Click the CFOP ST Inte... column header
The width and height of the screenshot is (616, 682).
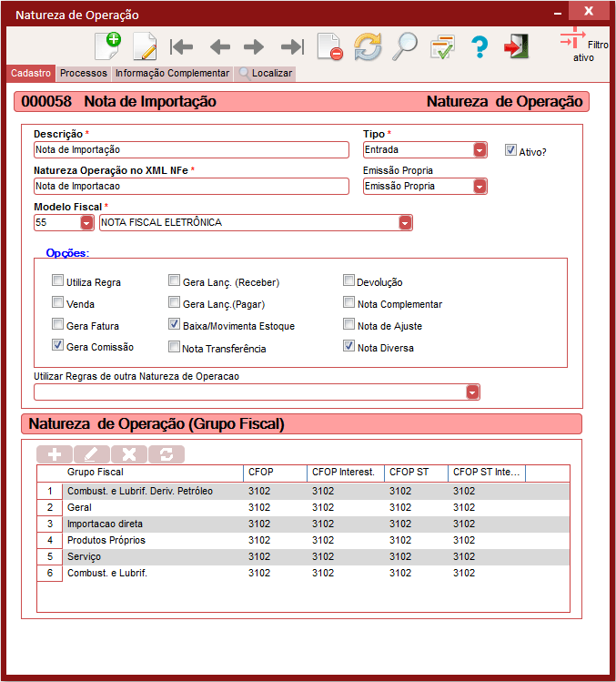tap(487, 473)
